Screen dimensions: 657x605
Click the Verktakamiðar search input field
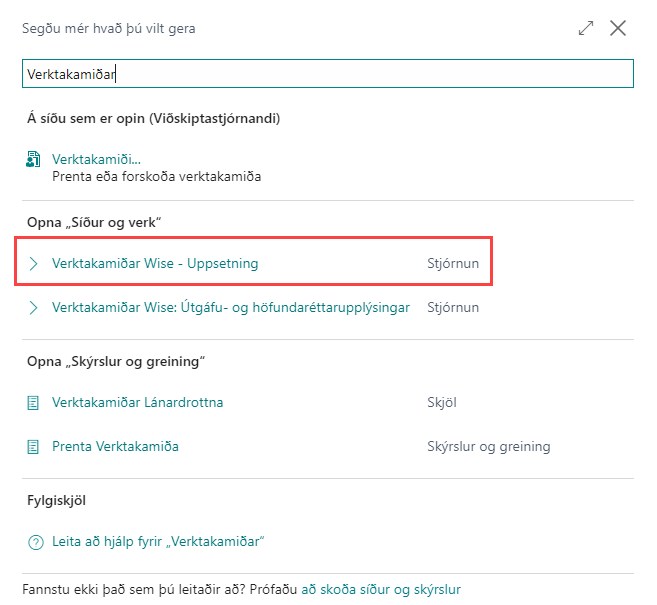point(328,73)
